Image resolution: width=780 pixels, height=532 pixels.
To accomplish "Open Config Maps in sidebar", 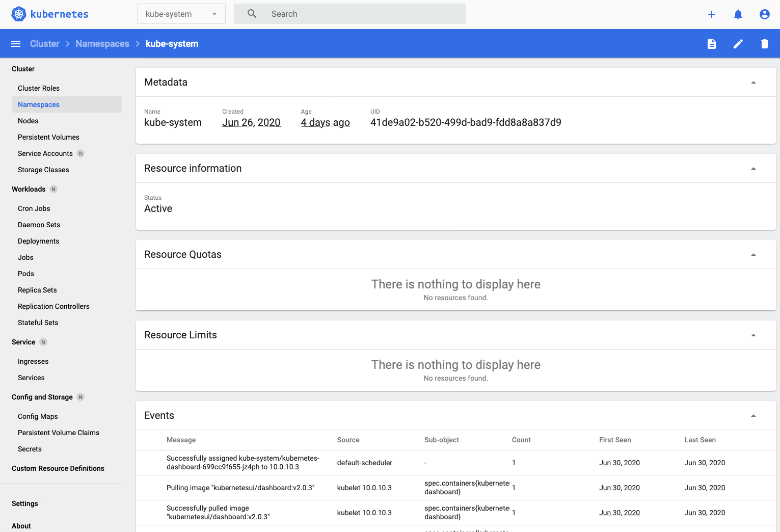I will pyautogui.click(x=38, y=416).
